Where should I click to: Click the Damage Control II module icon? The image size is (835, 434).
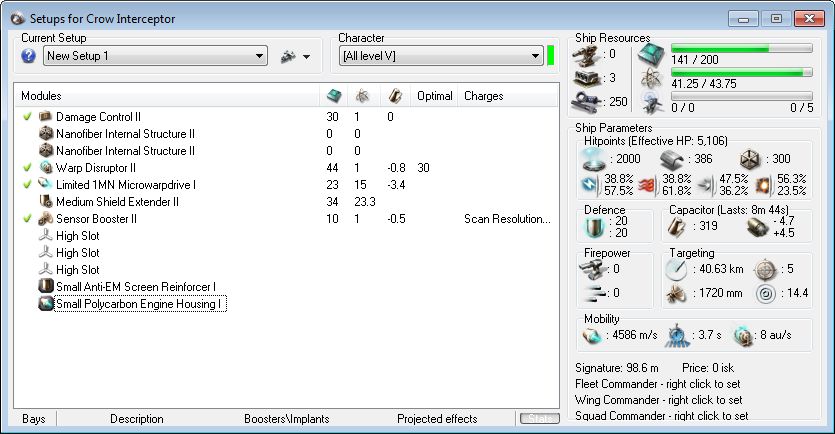tap(45, 117)
